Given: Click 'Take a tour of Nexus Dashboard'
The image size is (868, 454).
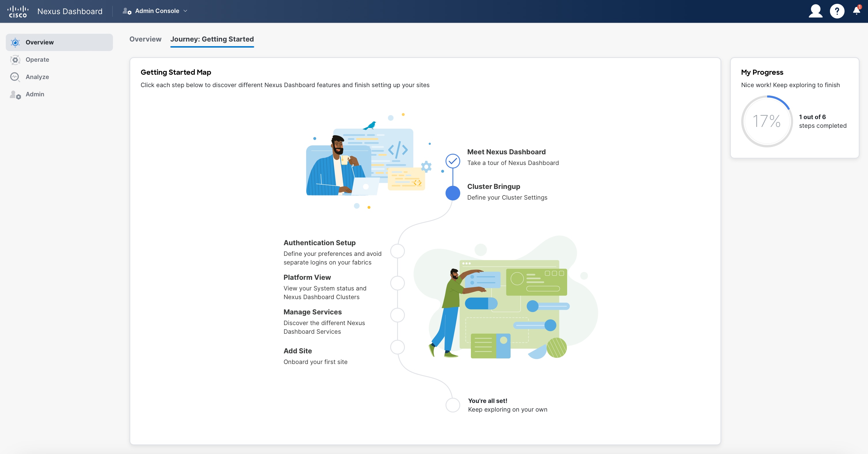Looking at the screenshot, I should pos(513,163).
